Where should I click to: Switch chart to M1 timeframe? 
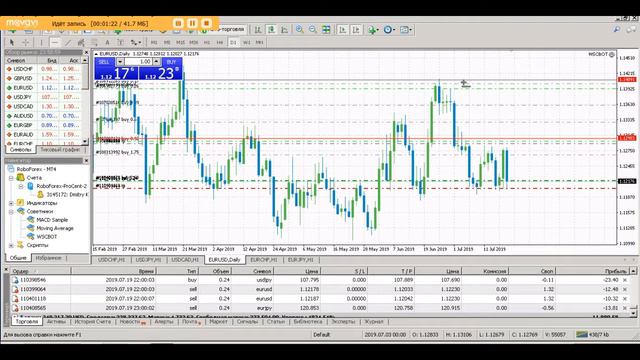pyautogui.click(x=154, y=42)
